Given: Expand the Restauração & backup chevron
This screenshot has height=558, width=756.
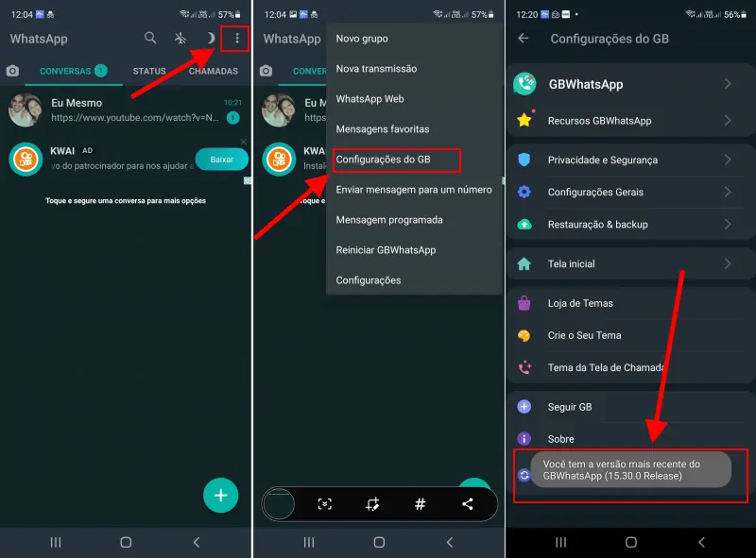Looking at the screenshot, I should click(728, 224).
